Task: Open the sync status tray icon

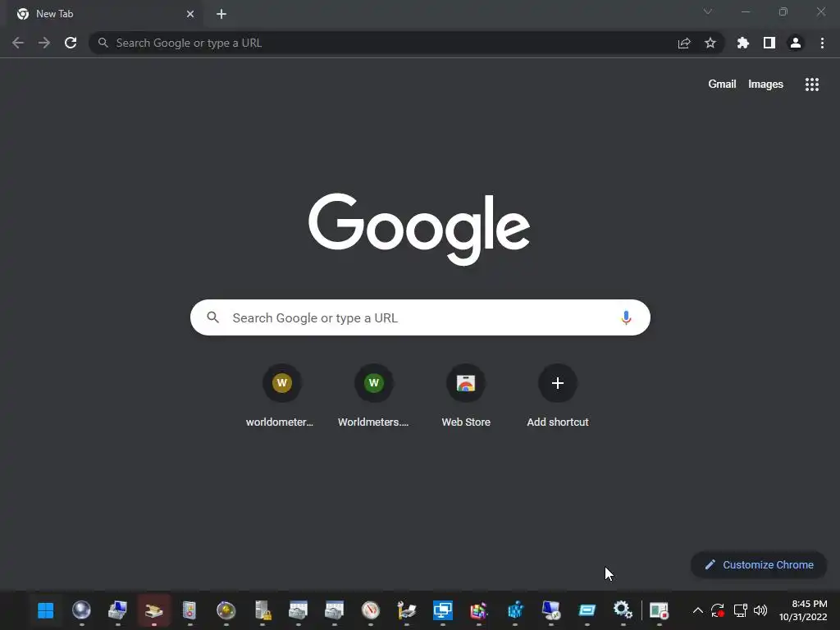Action: click(x=718, y=610)
